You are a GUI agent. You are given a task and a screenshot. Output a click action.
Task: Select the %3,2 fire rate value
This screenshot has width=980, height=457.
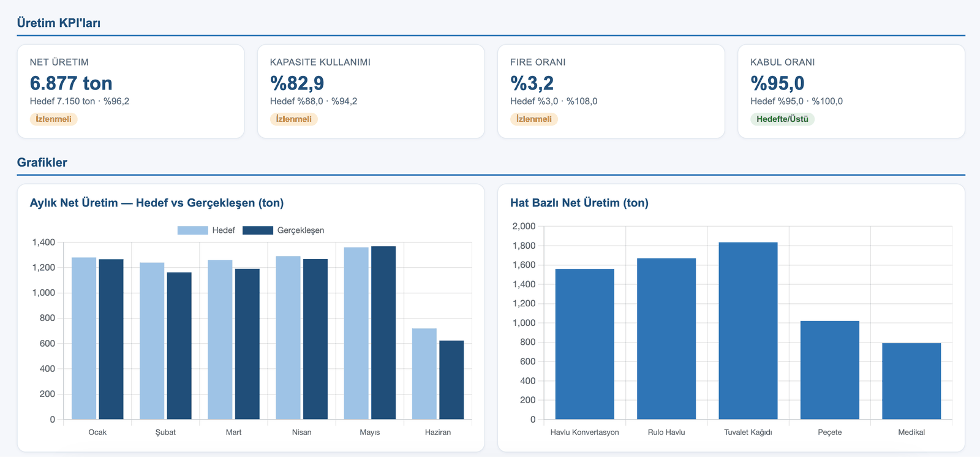pos(532,83)
